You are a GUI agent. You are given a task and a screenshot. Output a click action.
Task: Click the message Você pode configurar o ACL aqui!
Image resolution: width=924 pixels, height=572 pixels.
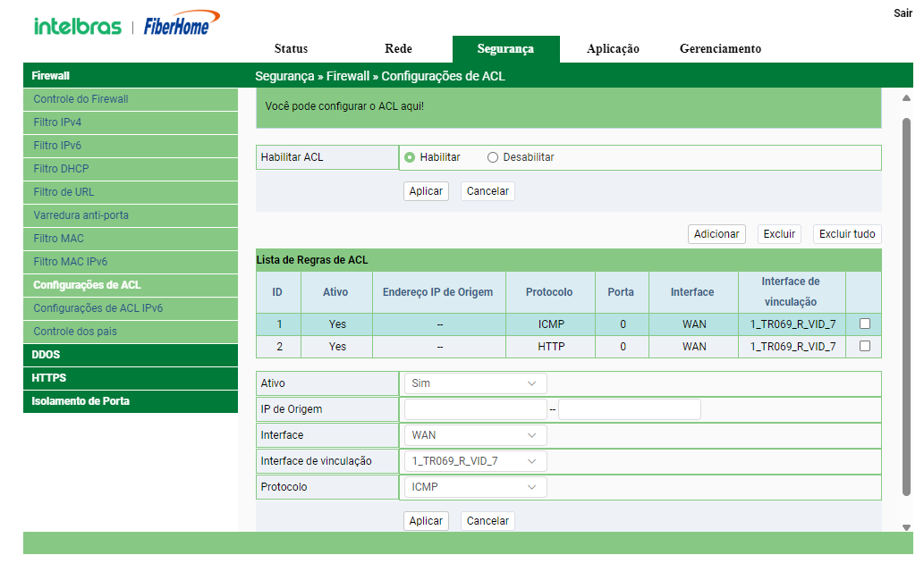click(344, 106)
